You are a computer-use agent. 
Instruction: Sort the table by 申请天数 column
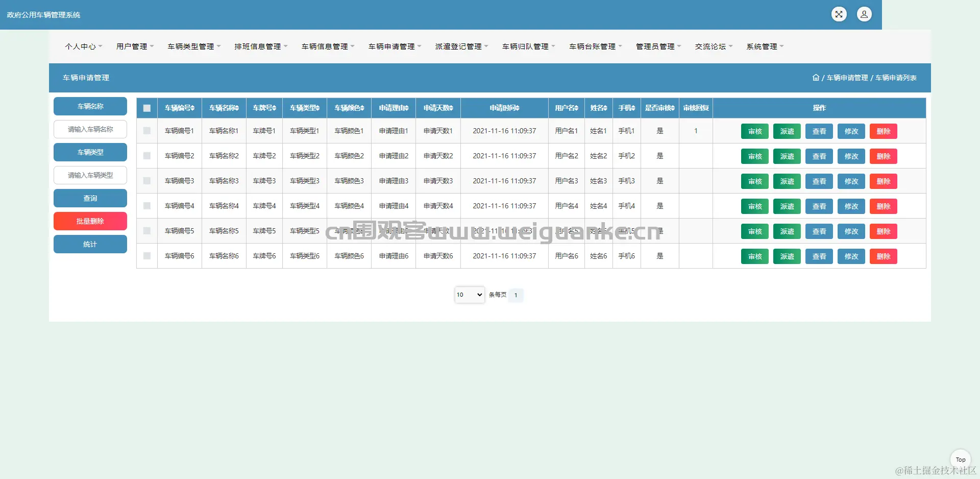point(438,108)
